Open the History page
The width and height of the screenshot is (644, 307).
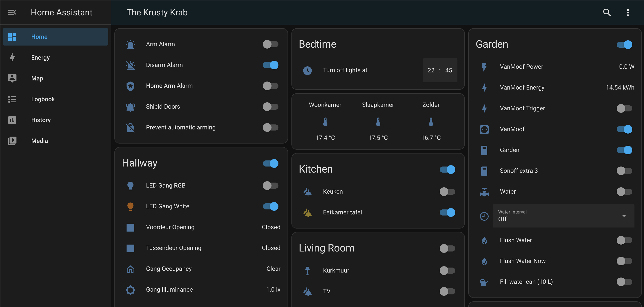click(55, 120)
